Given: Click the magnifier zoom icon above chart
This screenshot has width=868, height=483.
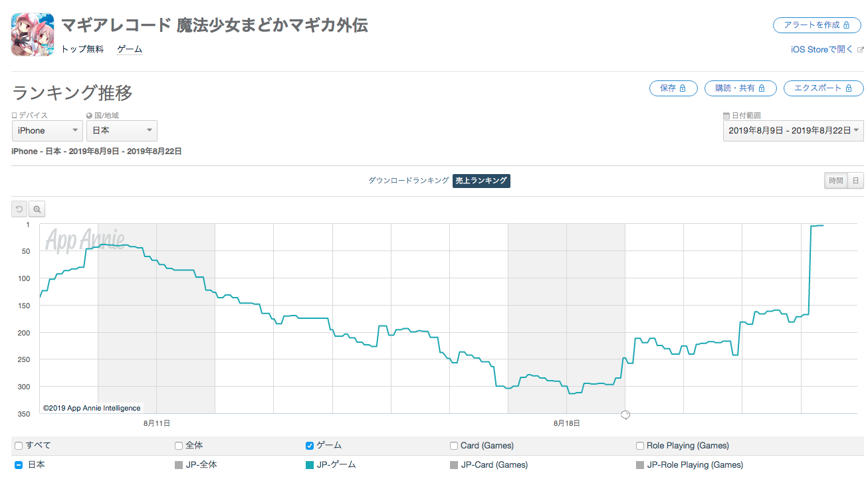Looking at the screenshot, I should pos(37,209).
